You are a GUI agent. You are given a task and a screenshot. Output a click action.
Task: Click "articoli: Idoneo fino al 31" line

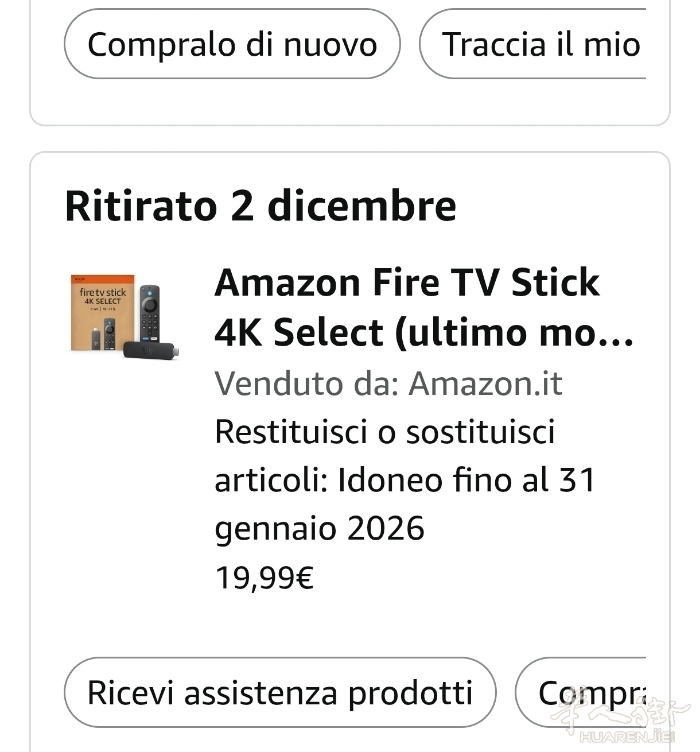click(405, 480)
